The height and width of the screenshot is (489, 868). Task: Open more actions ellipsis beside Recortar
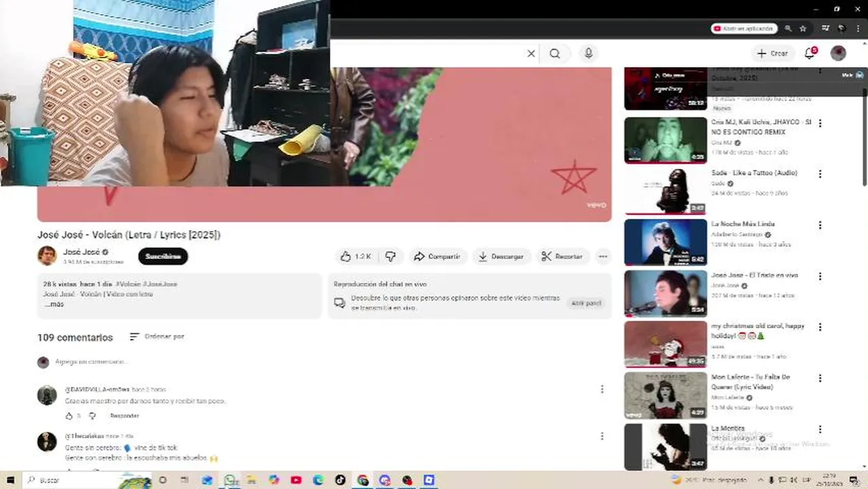[x=602, y=256]
